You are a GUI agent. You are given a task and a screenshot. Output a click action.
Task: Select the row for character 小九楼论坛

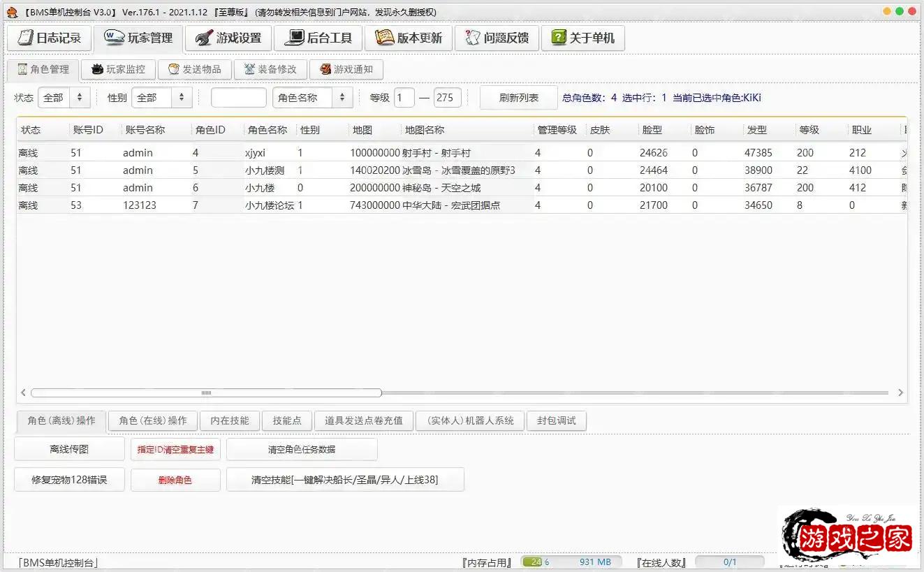click(269, 205)
